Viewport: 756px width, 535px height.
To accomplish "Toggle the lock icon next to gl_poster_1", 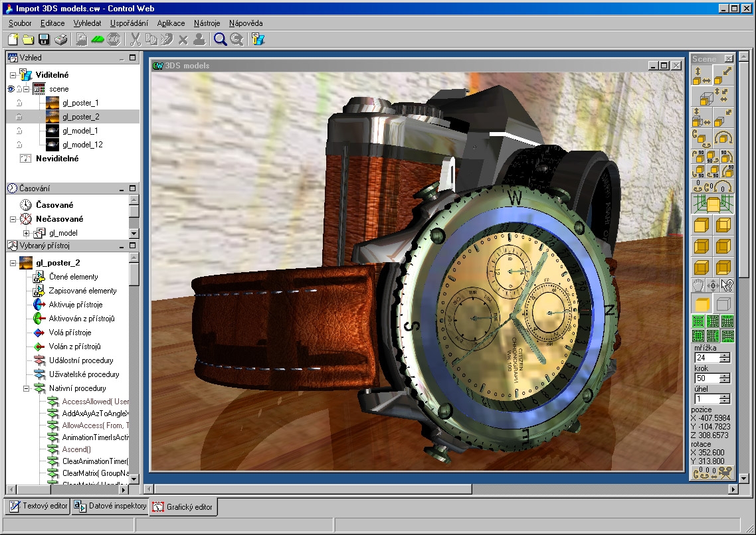I will 19,103.
